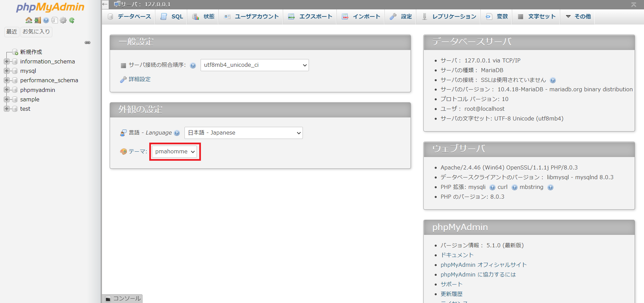644x303 pixels.
Task: Open the MariaDB documentation page icon
Action: click(x=54, y=20)
